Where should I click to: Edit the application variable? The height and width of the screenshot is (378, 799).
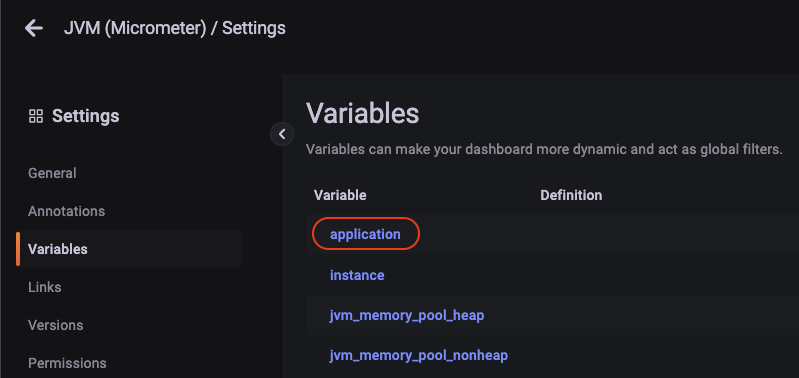click(x=365, y=234)
